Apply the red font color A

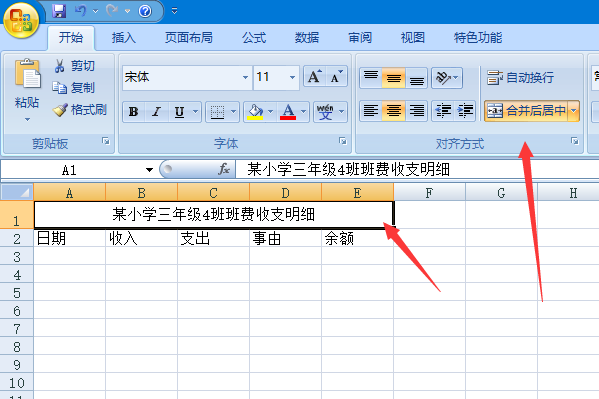(x=288, y=112)
